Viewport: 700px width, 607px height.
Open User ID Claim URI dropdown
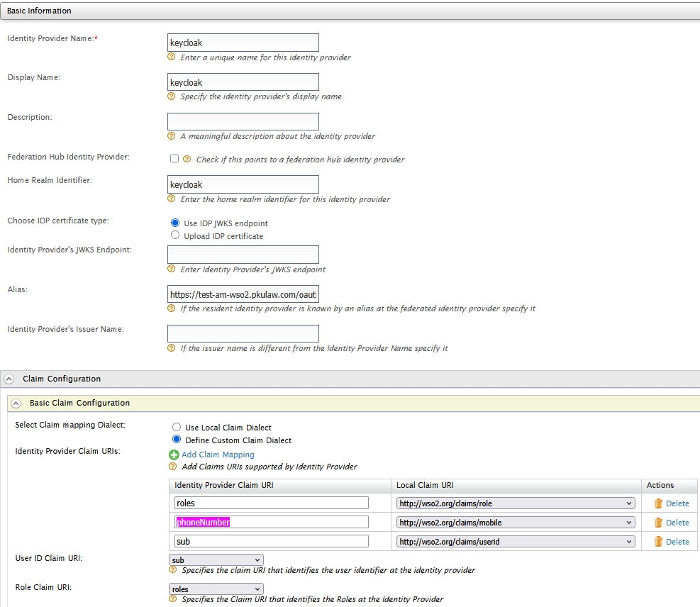[216, 559]
